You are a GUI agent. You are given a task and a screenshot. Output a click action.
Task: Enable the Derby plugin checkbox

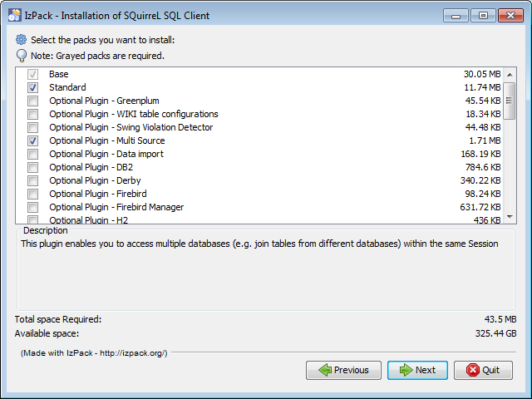pyautogui.click(x=32, y=180)
